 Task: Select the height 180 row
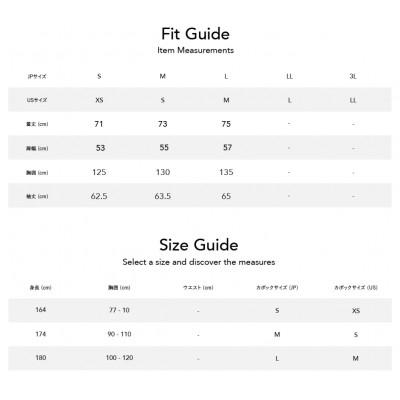coord(200,358)
